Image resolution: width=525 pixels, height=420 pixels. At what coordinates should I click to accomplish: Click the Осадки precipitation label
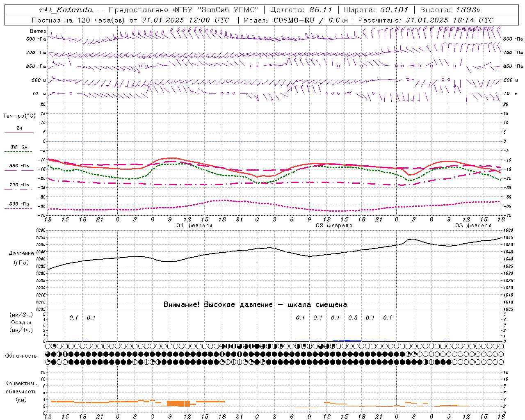point(21,322)
